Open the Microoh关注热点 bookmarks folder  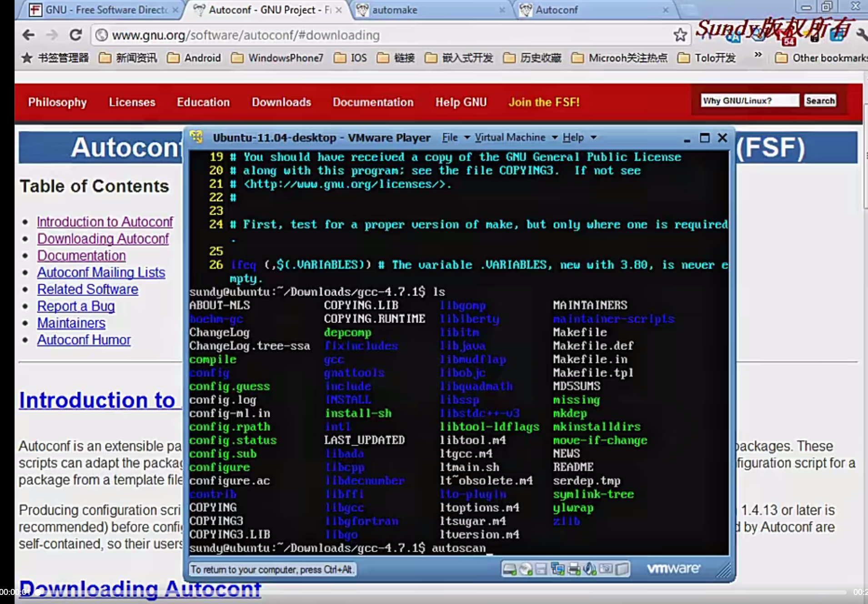(619, 58)
